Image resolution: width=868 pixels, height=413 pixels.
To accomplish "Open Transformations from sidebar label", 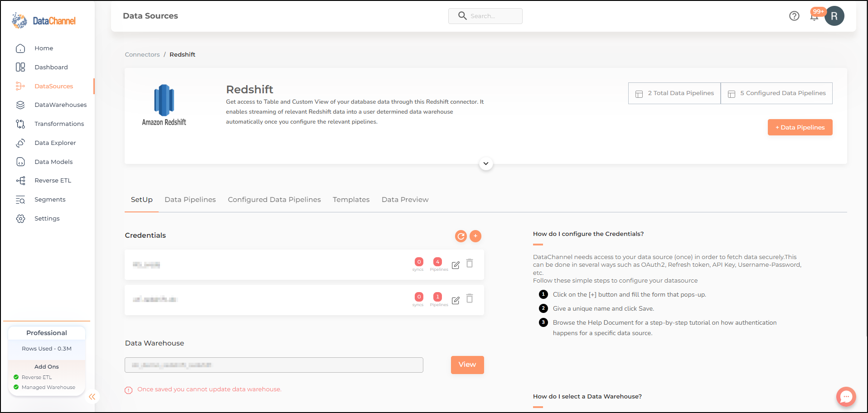I will (59, 124).
